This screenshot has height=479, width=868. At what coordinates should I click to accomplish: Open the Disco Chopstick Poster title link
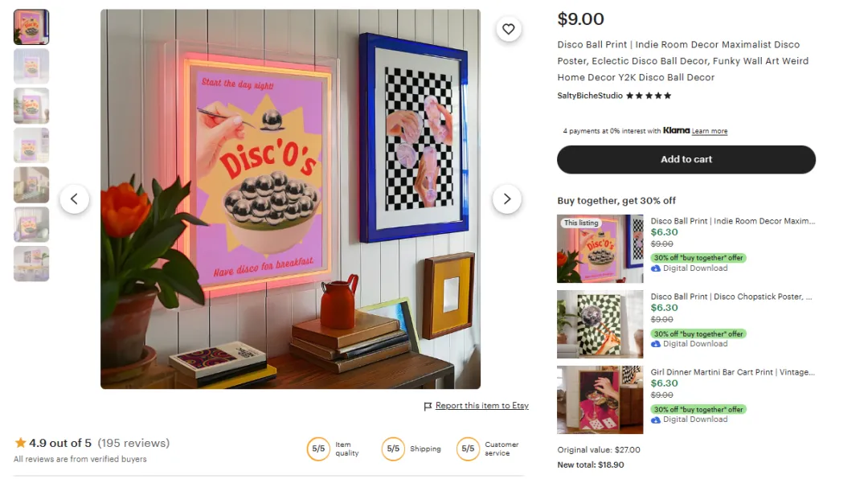point(731,297)
